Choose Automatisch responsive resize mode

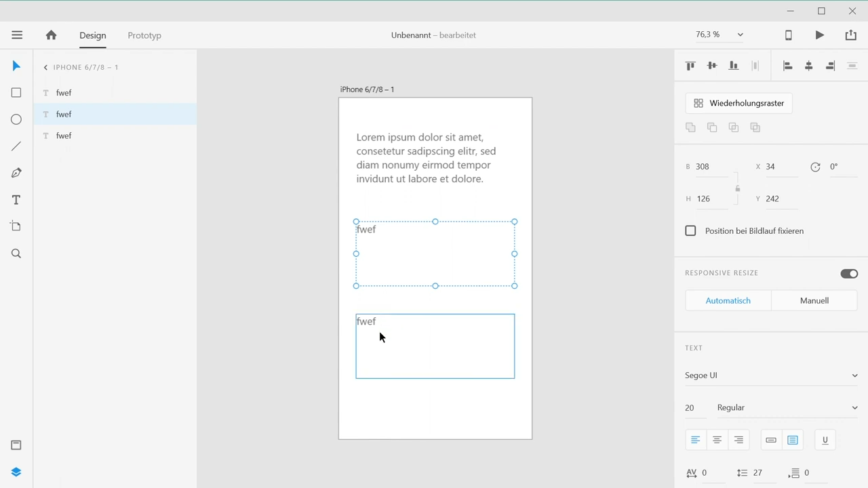[x=728, y=301]
